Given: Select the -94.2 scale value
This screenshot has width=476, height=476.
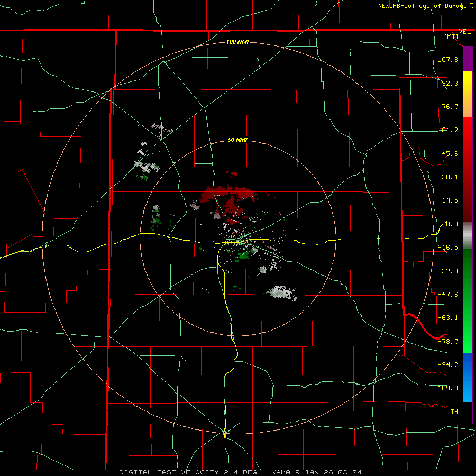Looking at the screenshot, I should [448, 364].
